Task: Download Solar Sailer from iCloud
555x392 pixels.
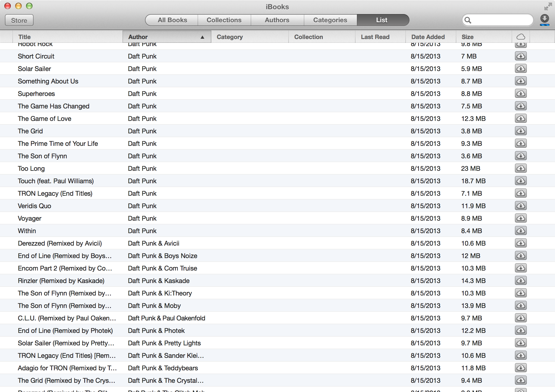Action: click(x=521, y=69)
